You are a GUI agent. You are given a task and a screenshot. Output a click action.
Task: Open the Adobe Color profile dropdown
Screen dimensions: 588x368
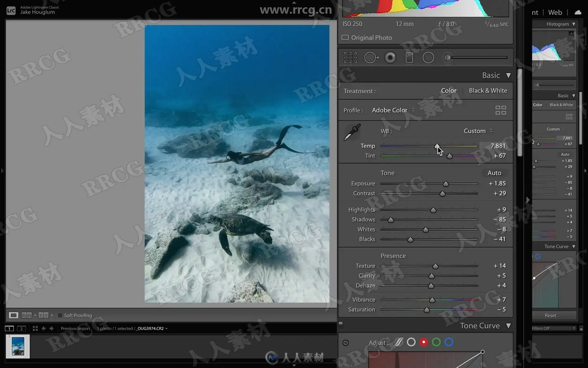coord(393,110)
